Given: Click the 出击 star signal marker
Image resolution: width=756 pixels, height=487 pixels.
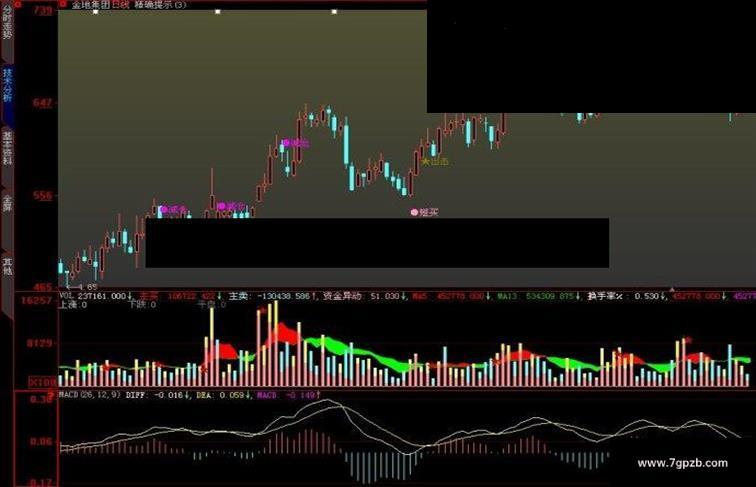Looking at the screenshot, I should click(x=435, y=162).
